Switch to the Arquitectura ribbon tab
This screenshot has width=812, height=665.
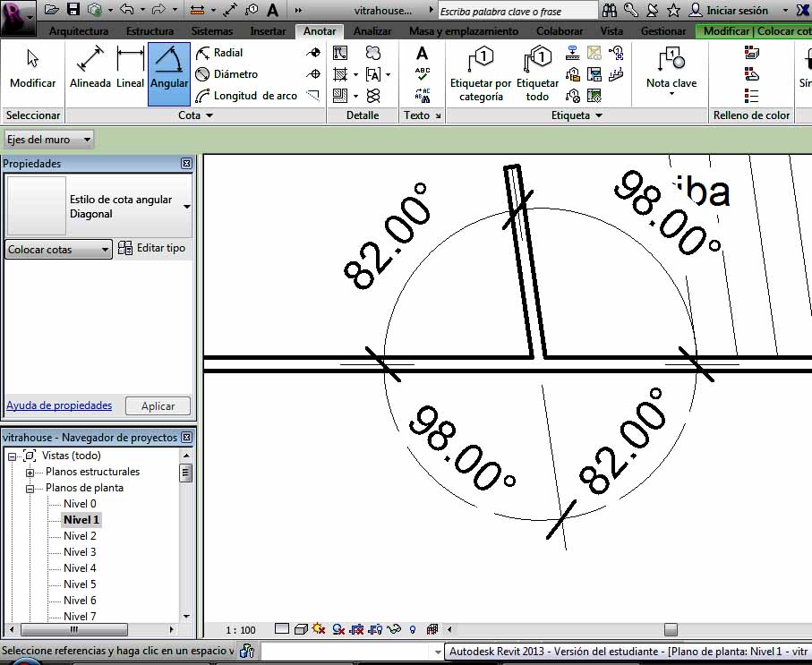[x=79, y=31]
